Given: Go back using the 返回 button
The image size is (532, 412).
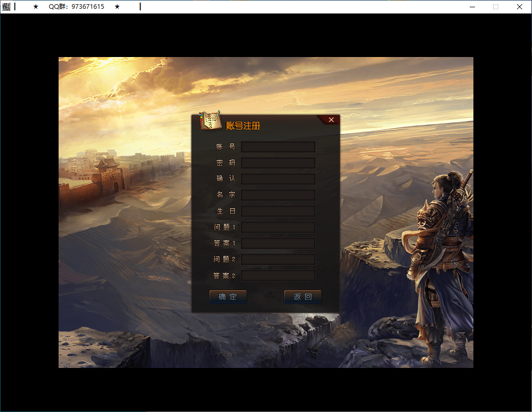Looking at the screenshot, I should tap(303, 297).
